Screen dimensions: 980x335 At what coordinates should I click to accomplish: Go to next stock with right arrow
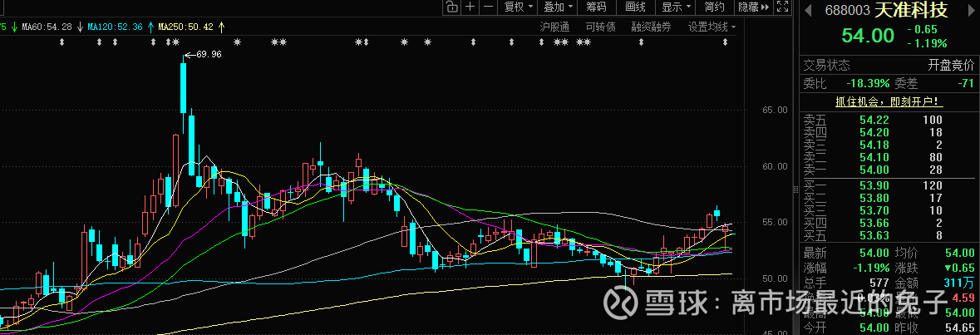click(973, 10)
